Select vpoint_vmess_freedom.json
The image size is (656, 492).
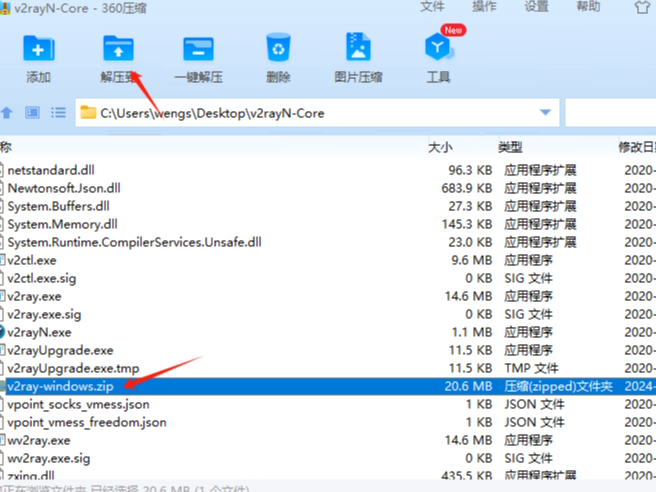87,422
